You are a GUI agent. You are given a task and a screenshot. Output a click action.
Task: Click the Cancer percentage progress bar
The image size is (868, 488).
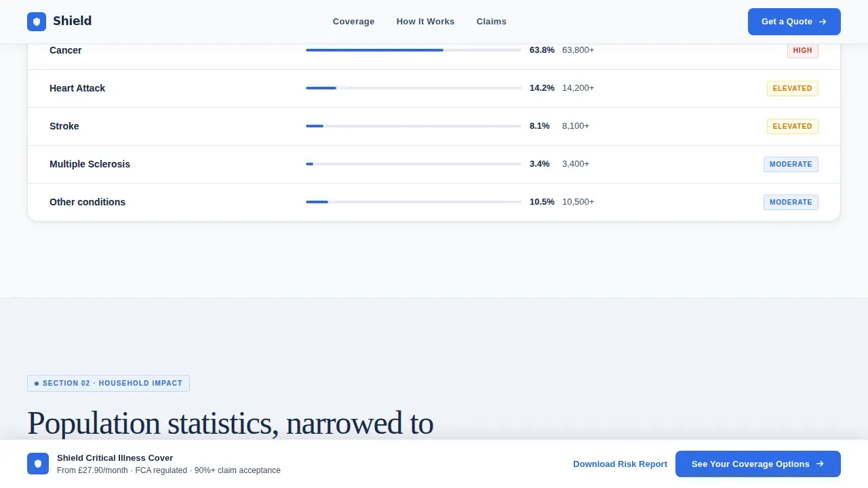(x=414, y=50)
